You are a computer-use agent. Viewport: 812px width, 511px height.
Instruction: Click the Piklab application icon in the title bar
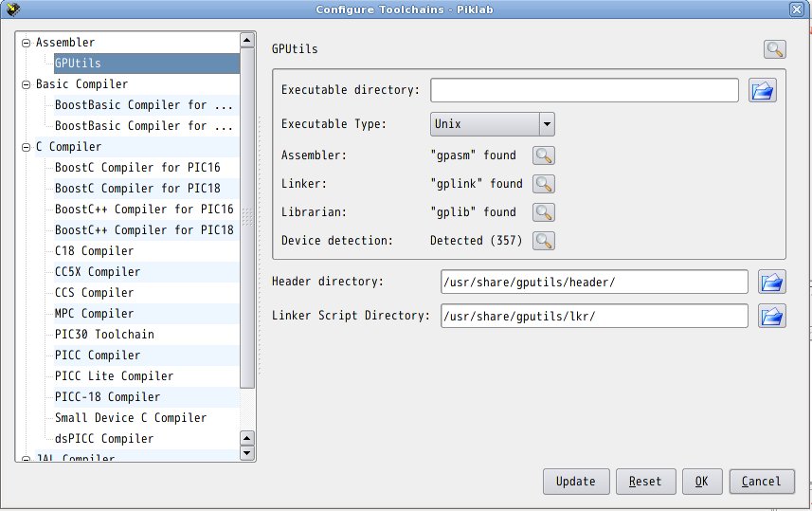point(13,9)
